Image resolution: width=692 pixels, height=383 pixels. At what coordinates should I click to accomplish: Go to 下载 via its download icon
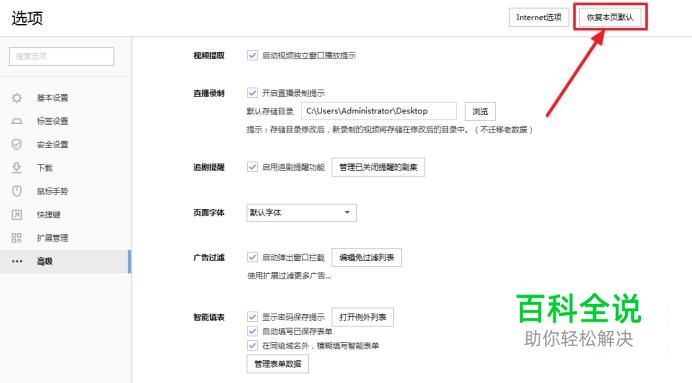[x=17, y=168]
